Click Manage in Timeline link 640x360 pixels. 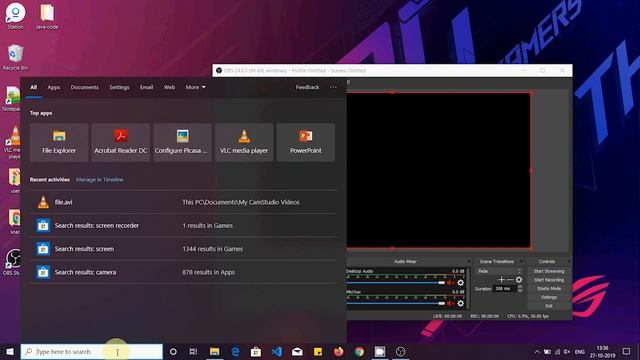100,180
